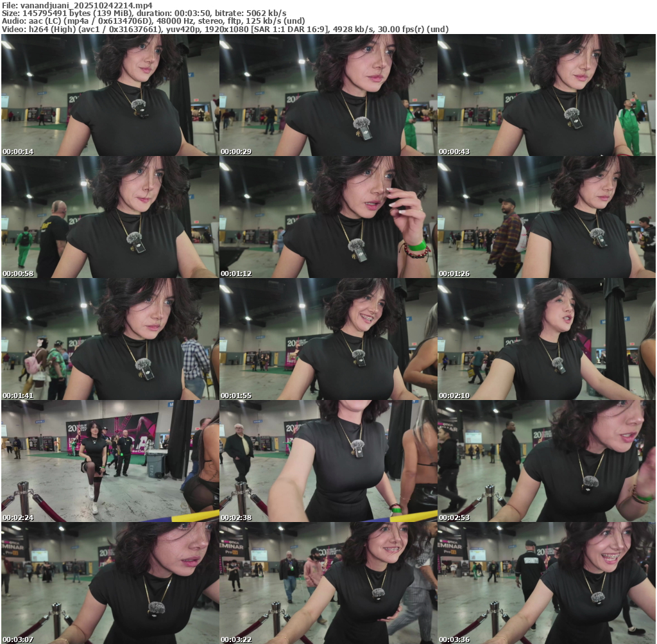The height and width of the screenshot is (644, 657).
Task: Select the thumbnail stamped 00:02:38
Action: tap(328, 461)
